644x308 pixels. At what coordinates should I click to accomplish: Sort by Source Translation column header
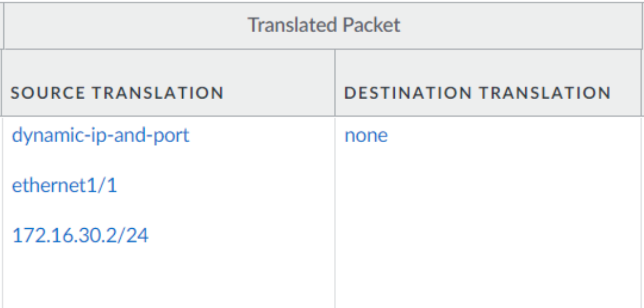click(x=117, y=92)
